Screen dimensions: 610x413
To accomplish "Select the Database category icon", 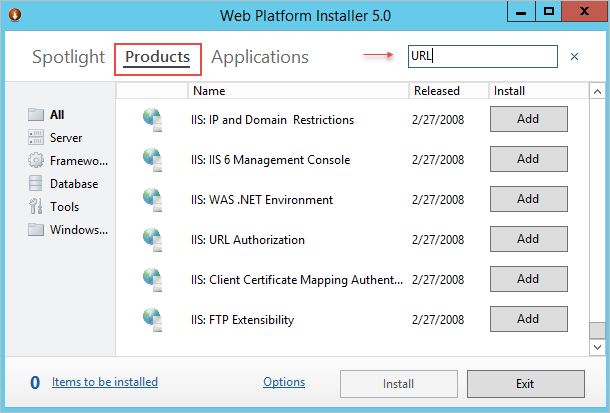I will click(36, 184).
